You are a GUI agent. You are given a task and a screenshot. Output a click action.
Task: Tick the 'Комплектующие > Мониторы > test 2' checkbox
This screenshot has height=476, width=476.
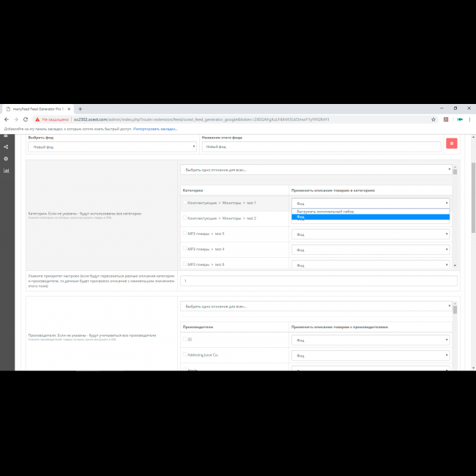click(x=185, y=217)
